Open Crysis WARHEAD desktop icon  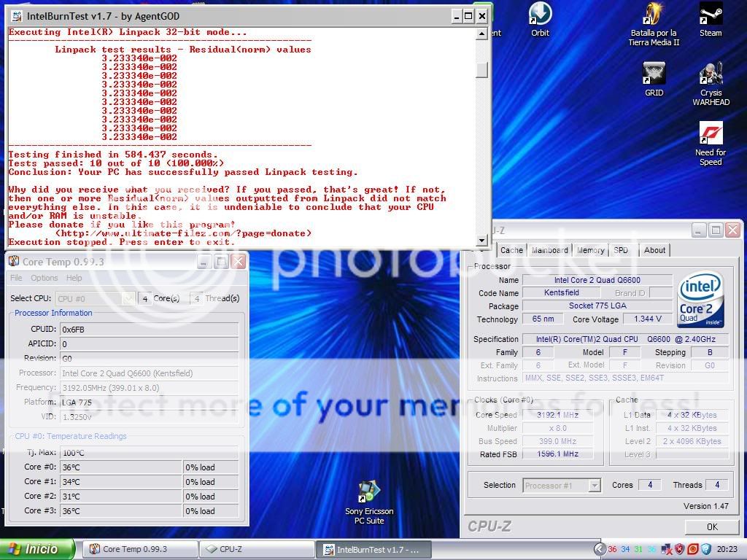(x=711, y=84)
